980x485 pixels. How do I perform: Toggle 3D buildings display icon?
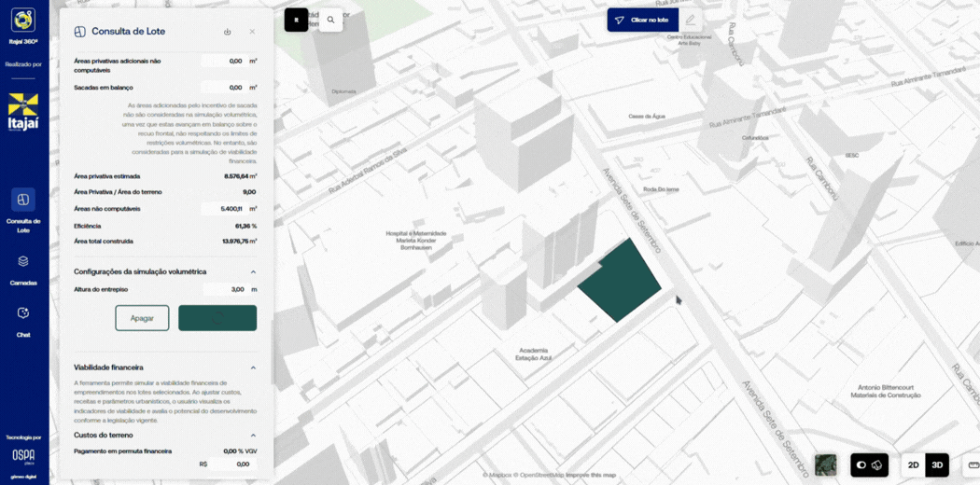pyautogui.click(x=877, y=465)
